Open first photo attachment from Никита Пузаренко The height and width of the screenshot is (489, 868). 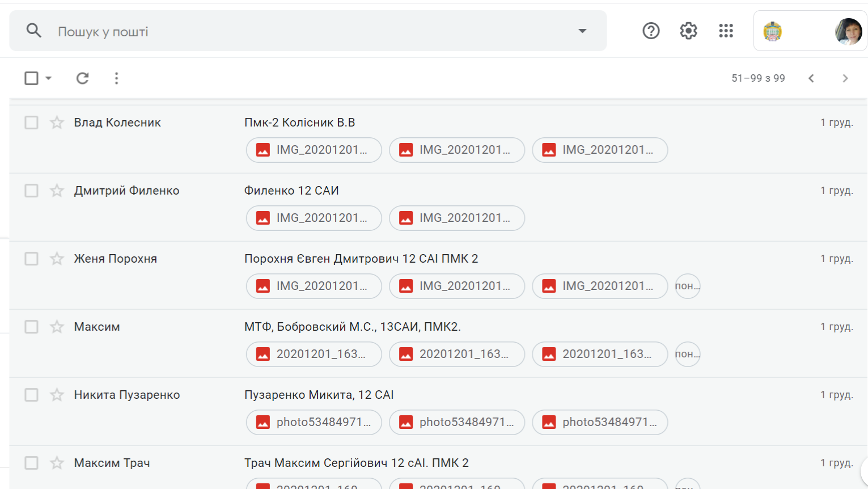coord(314,422)
